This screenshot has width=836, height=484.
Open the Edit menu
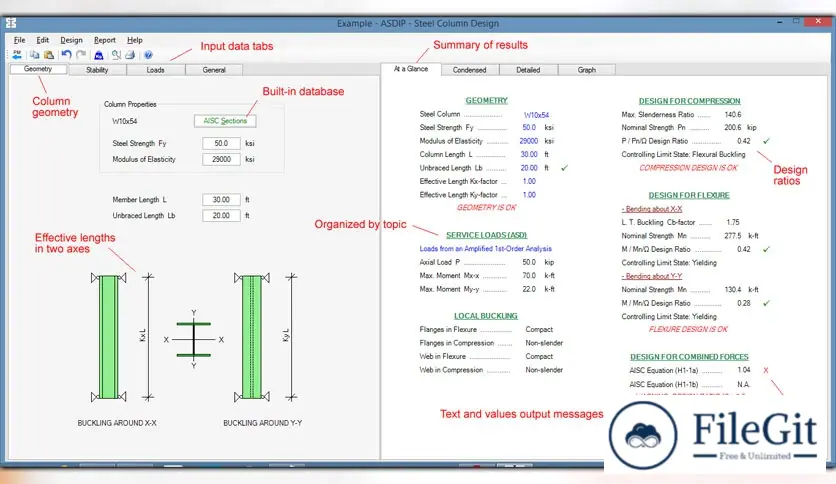click(42, 40)
